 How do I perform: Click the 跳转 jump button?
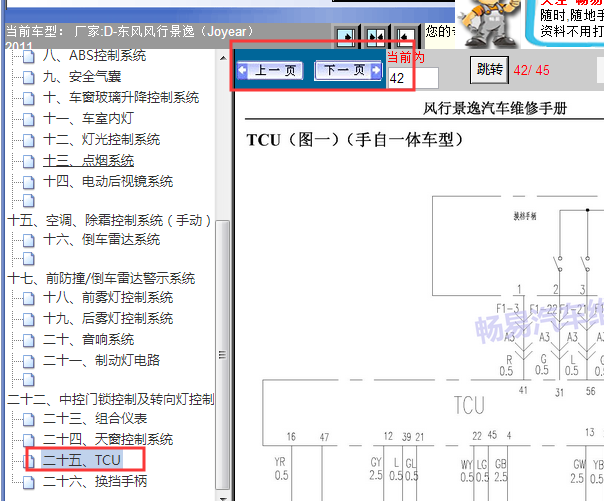[490, 70]
